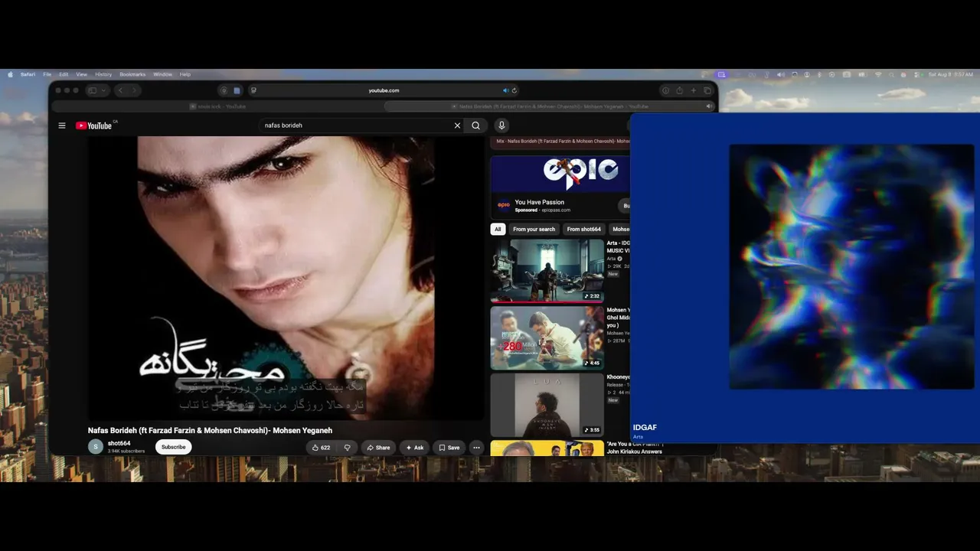Click the Nafas Borideh video title

(x=210, y=431)
